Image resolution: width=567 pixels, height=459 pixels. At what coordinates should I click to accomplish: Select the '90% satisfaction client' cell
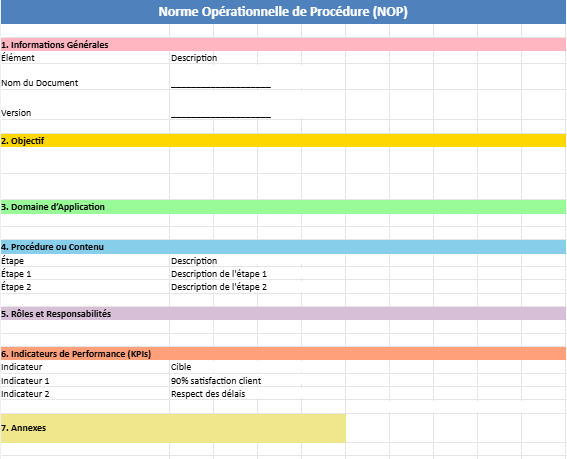(216, 381)
